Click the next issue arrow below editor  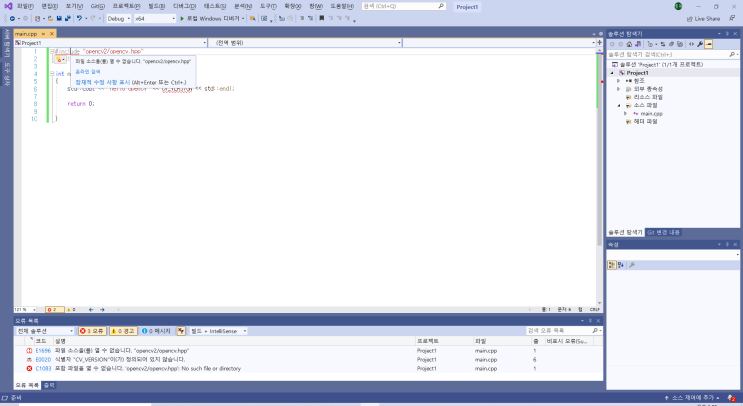tap(102, 309)
